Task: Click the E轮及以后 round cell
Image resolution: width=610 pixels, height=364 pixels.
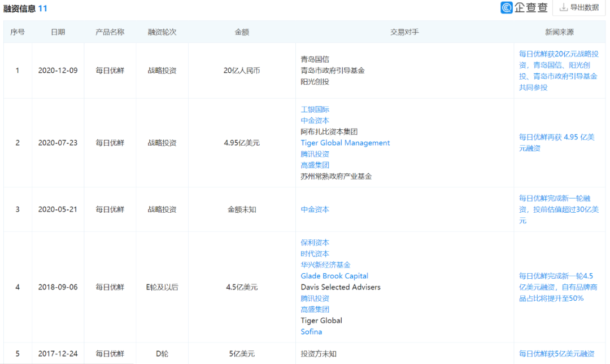Action: click(x=162, y=287)
